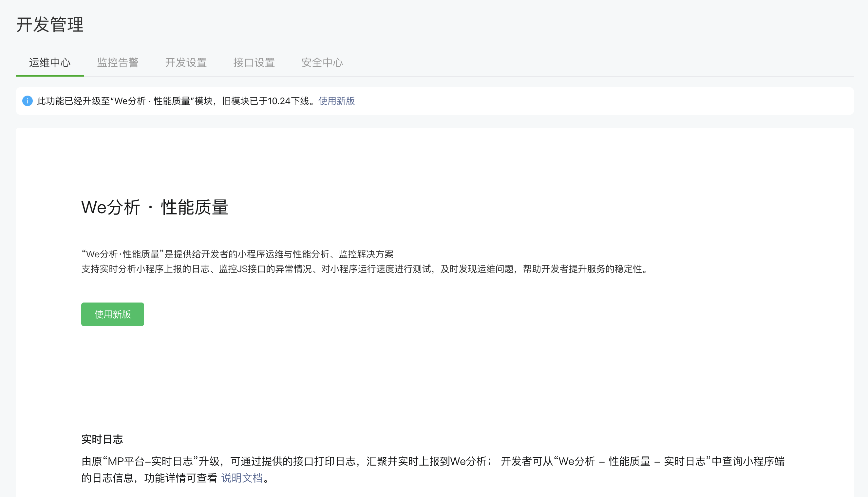Click the quoted “We分析·性能质量” description line
This screenshot has width=868, height=497.
coord(237,254)
